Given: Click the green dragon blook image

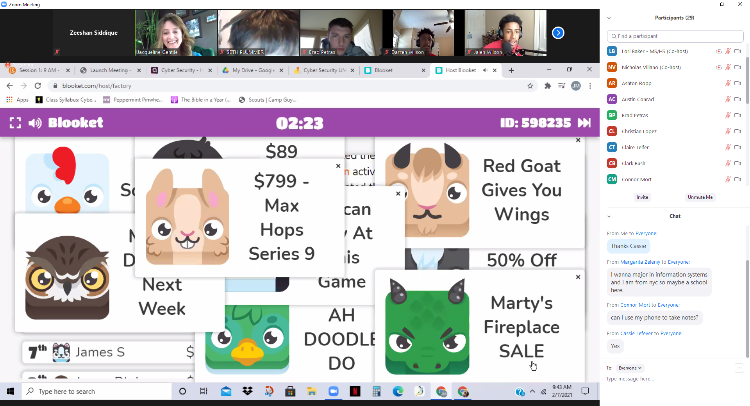Looking at the screenshot, I should pos(427,327).
